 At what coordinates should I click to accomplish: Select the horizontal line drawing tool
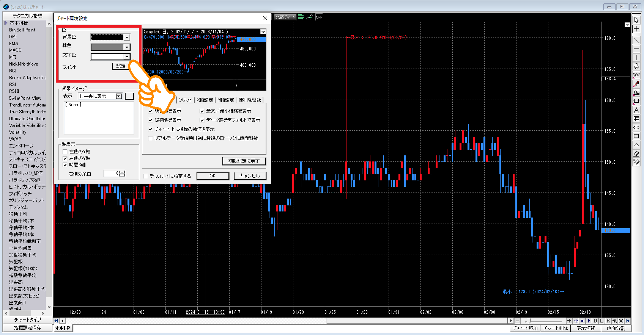click(636, 49)
